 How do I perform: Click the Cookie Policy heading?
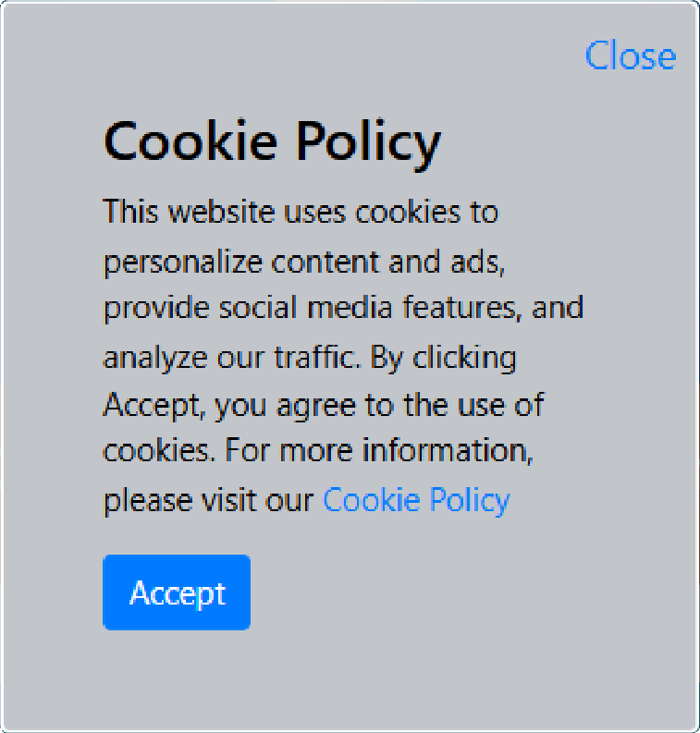click(x=272, y=141)
